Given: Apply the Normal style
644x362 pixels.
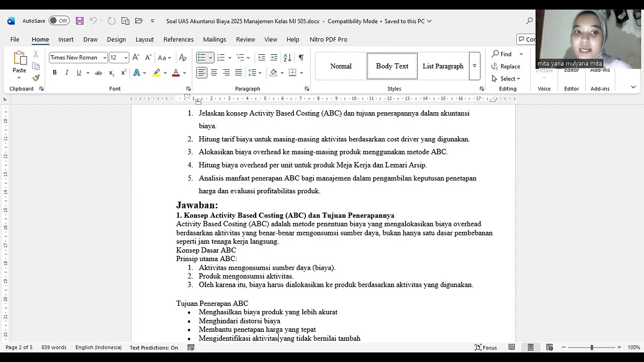Looking at the screenshot, I should point(341,66).
